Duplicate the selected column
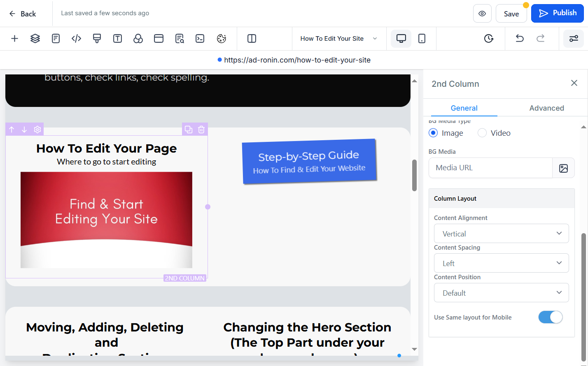The image size is (588, 366). 189,130
